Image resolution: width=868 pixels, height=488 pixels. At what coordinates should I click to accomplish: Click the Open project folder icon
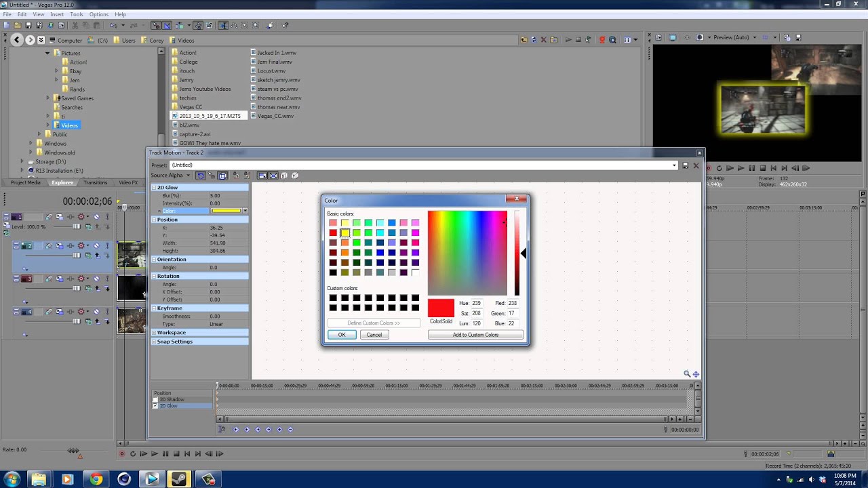tap(18, 26)
